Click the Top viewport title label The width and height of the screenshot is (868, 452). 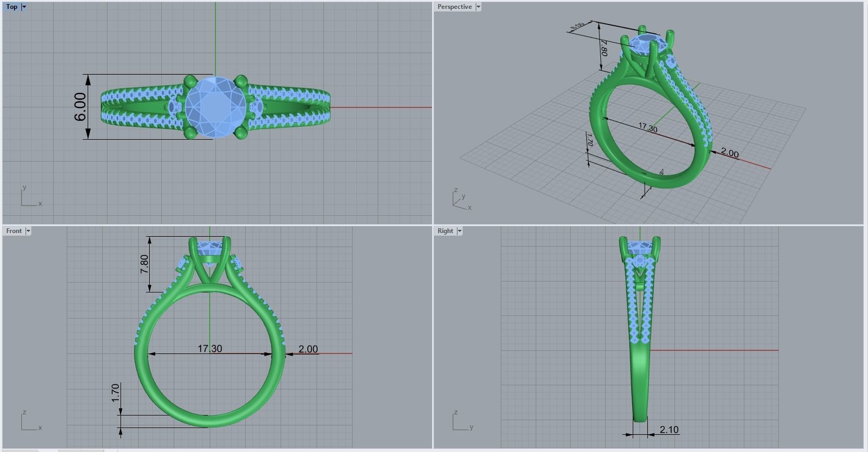click(11, 7)
